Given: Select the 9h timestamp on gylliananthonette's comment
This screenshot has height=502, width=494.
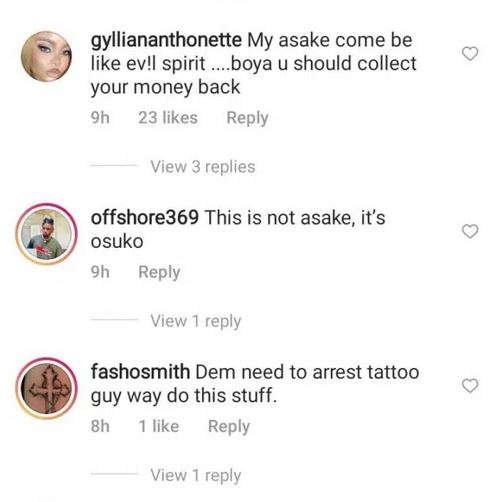Looking at the screenshot, I should coord(100,118).
